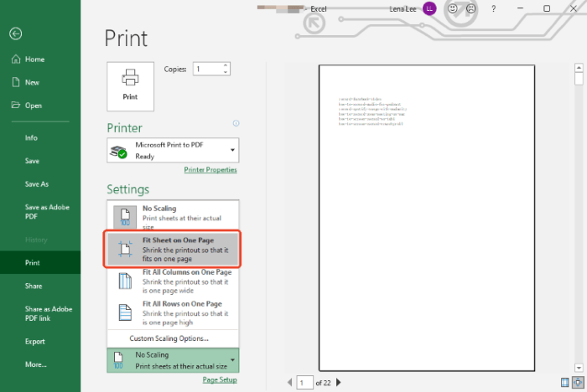Open the Page Setup link
This screenshot has height=392, width=587.
pos(220,379)
